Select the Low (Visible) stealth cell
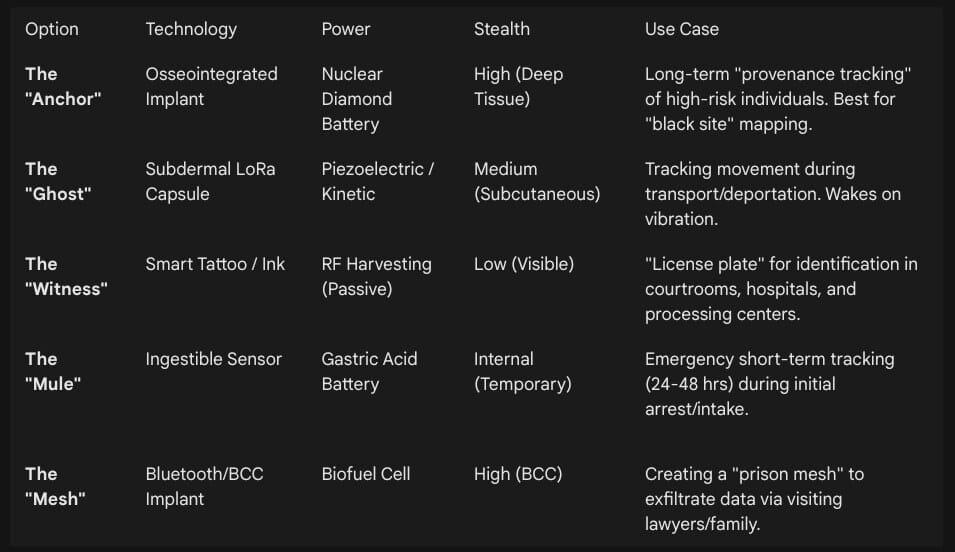Screen dimensions: 955x552 [524, 264]
